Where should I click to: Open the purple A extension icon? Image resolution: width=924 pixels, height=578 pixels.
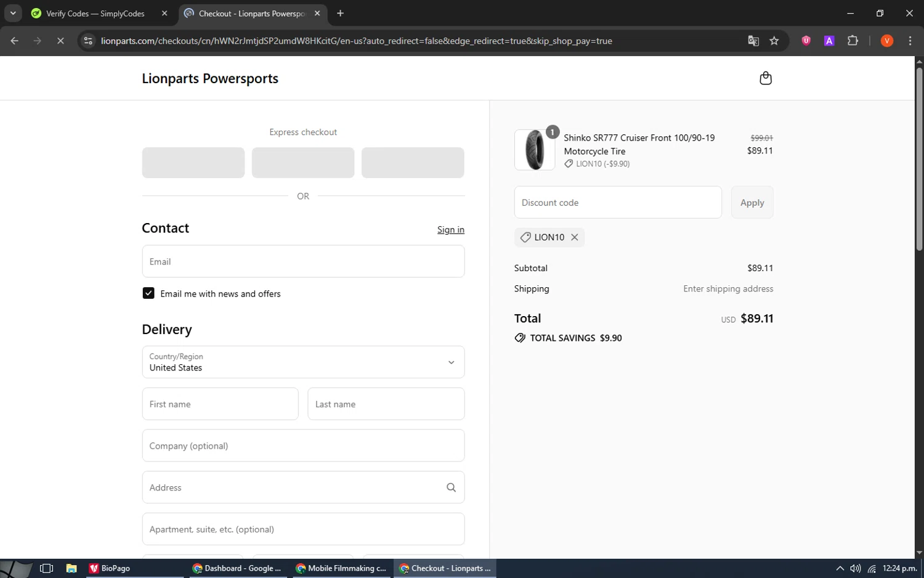pos(829,41)
